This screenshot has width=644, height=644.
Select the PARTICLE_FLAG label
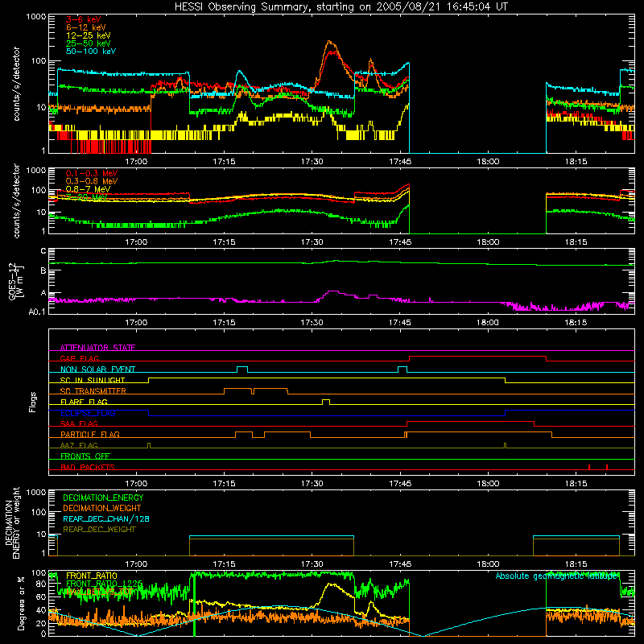[x=90, y=434]
